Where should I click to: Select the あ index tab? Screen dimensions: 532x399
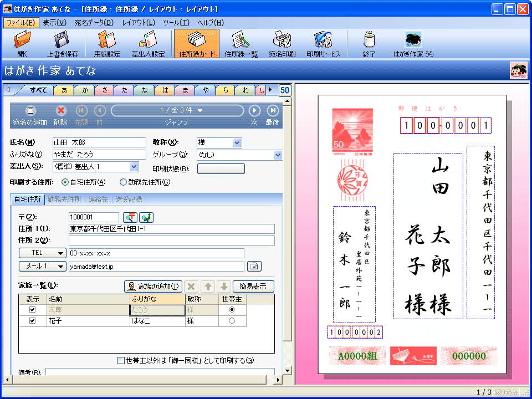point(64,90)
